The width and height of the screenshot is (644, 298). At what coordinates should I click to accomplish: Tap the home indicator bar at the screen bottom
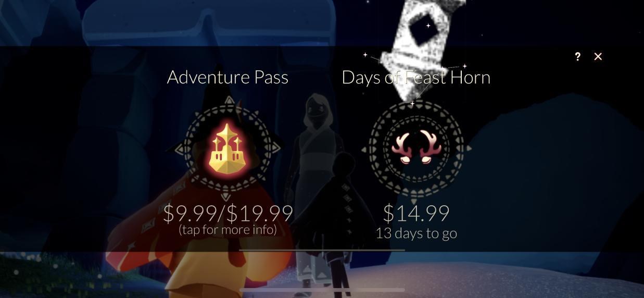pos(322,290)
